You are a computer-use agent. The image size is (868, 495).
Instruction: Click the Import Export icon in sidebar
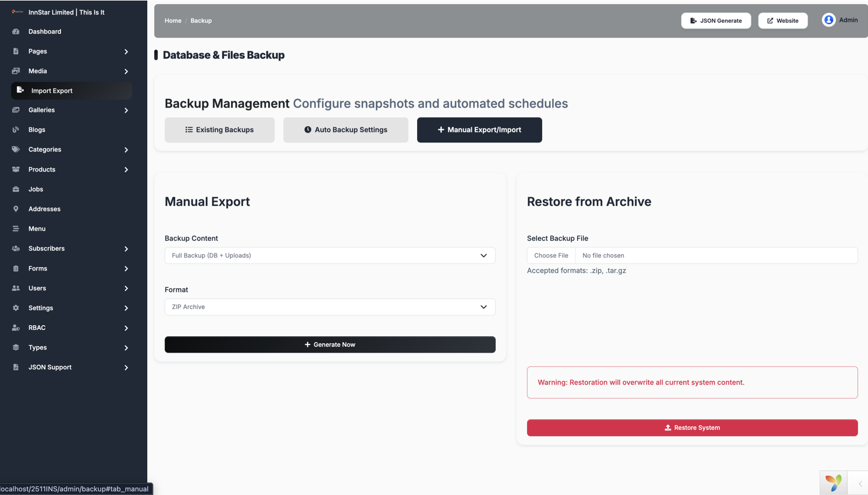pos(20,90)
